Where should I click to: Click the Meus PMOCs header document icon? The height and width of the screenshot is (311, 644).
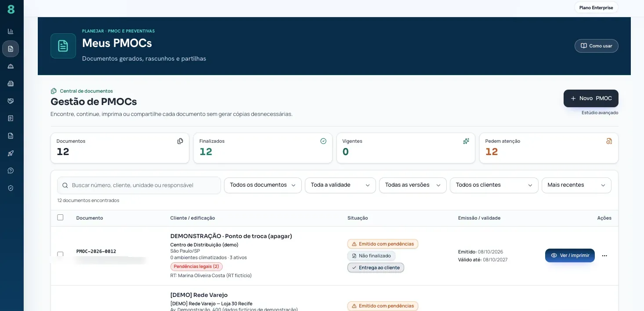pyautogui.click(x=63, y=46)
